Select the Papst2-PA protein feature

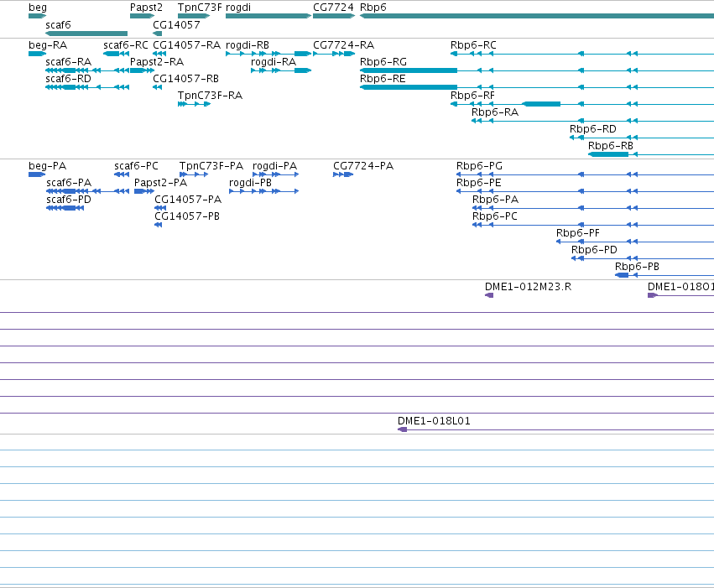(144, 191)
